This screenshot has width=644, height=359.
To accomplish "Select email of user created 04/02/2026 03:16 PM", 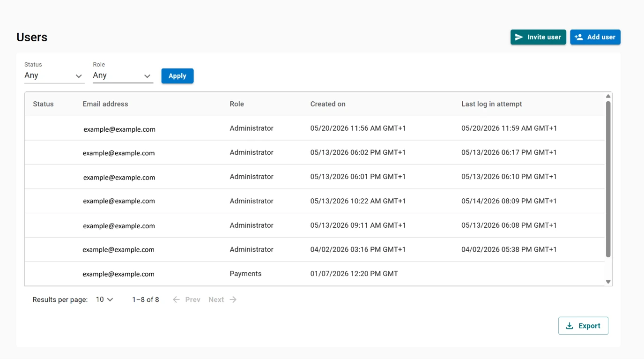I will click(x=118, y=250).
